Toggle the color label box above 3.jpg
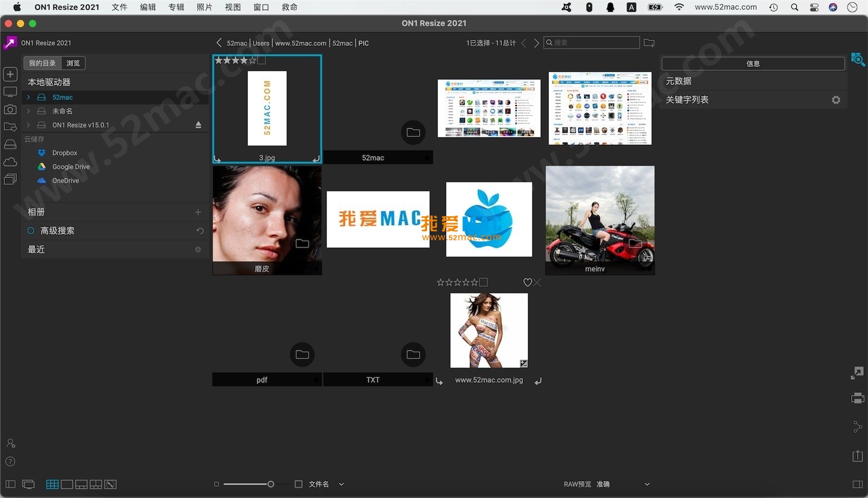Image resolution: width=868 pixels, height=498 pixels. pyautogui.click(x=262, y=60)
